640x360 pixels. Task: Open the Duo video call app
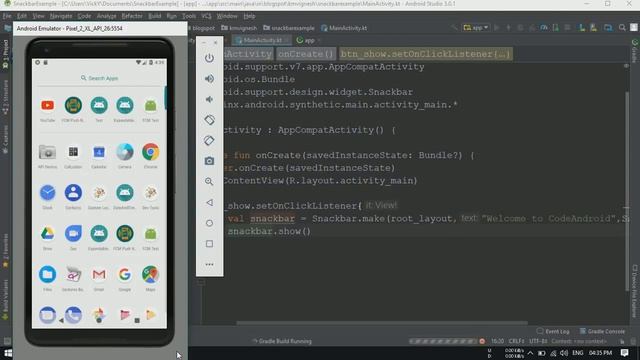pos(73,233)
